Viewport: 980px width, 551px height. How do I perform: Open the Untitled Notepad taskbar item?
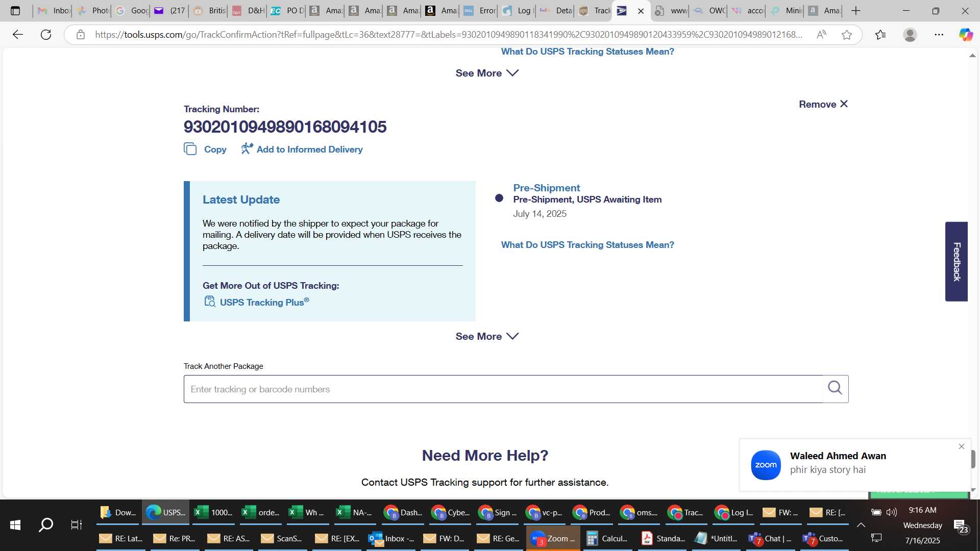tap(717, 538)
